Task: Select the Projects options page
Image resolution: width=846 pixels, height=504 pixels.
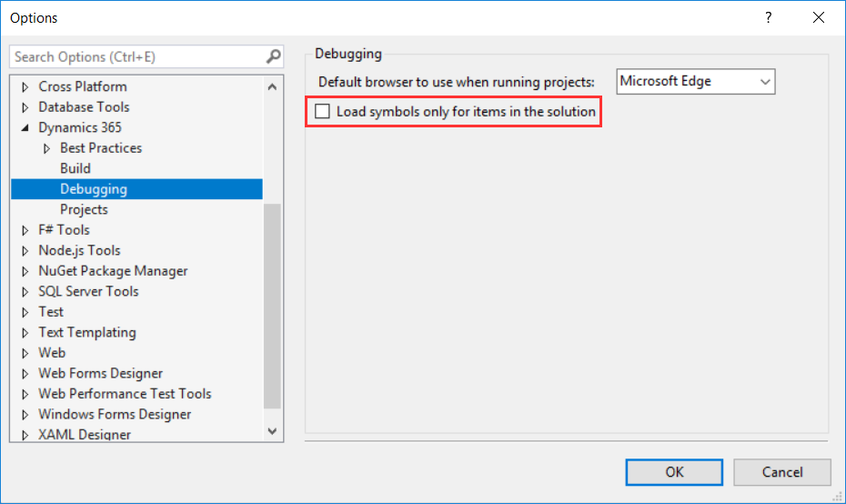Action: click(x=84, y=209)
